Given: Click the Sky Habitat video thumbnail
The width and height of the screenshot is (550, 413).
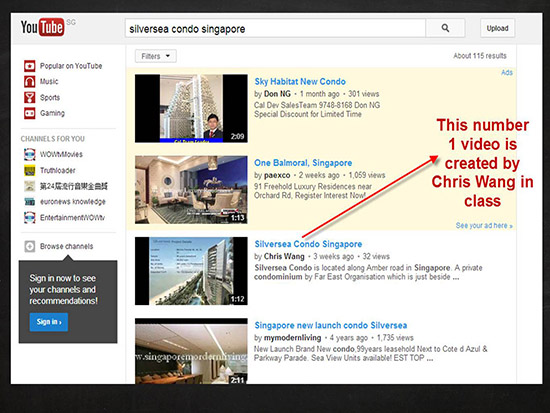Looking at the screenshot, I should pos(191,108).
